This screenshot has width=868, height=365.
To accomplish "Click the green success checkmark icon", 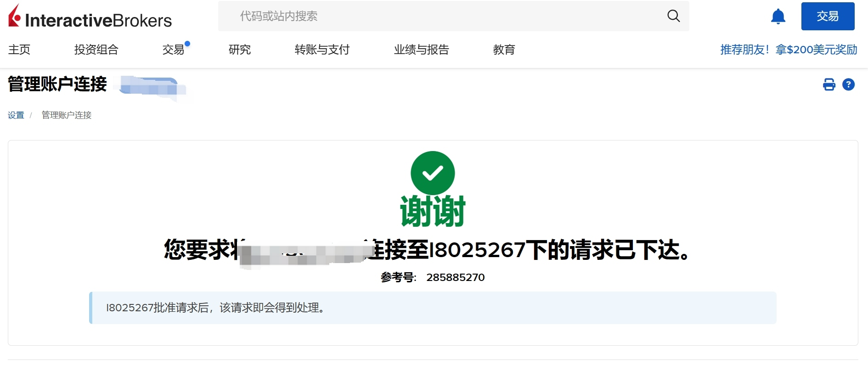I will click(x=433, y=173).
